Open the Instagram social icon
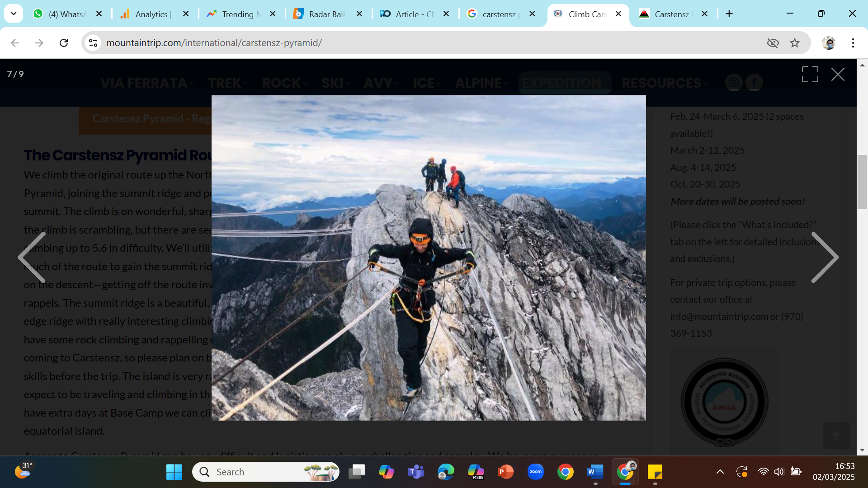 coord(734,83)
